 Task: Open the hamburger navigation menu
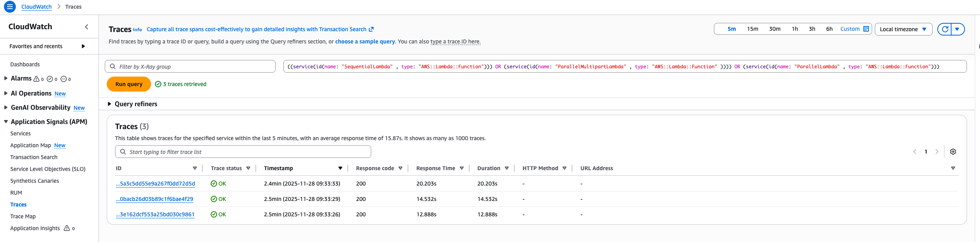tap(10, 7)
